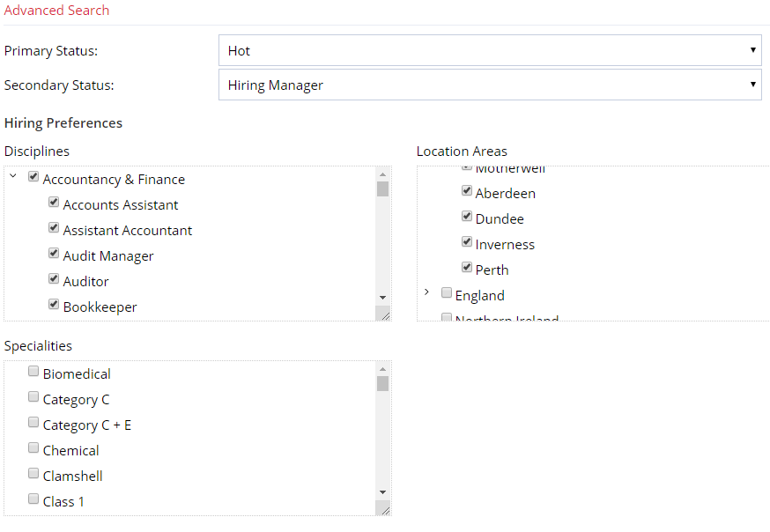The width and height of the screenshot is (770, 532).
Task: Open the Secondary Status dropdown
Action: (489, 85)
